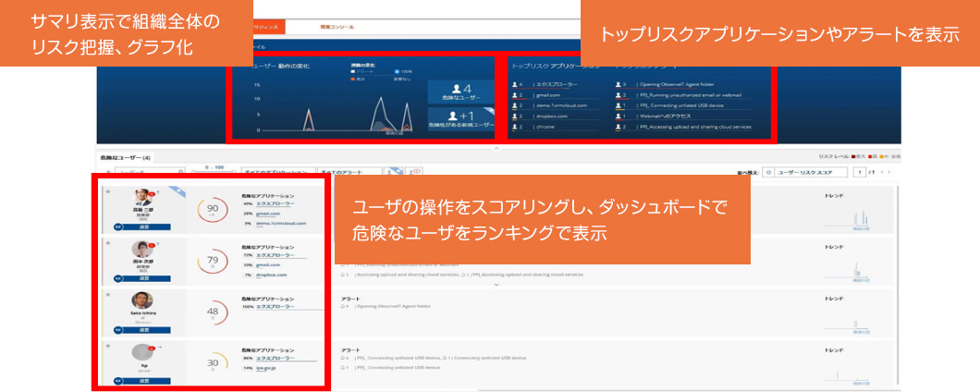Click the risk score circle showing 30

point(214,363)
